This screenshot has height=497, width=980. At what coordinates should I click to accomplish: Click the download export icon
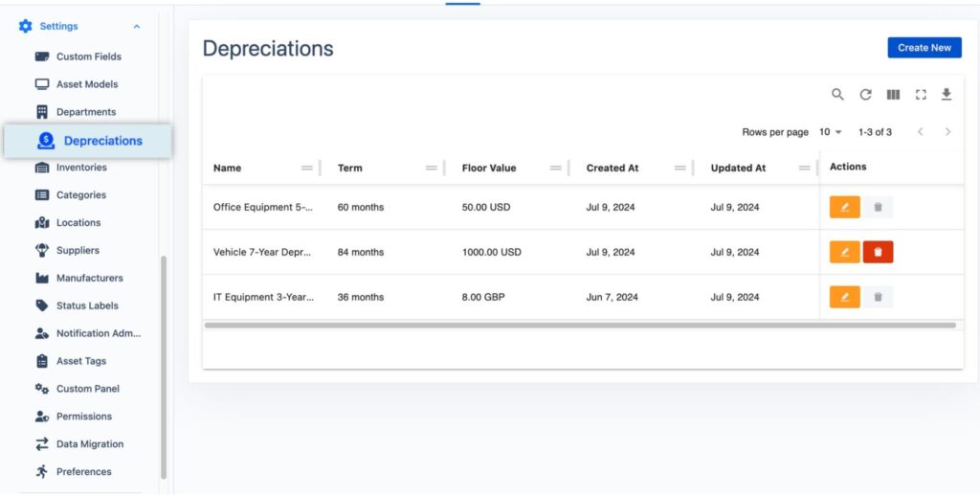[947, 95]
